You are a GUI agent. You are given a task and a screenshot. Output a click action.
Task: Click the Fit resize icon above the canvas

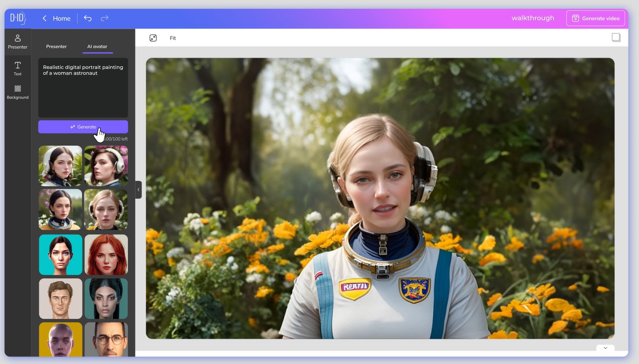pyautogui.click(x=153, y=38)
